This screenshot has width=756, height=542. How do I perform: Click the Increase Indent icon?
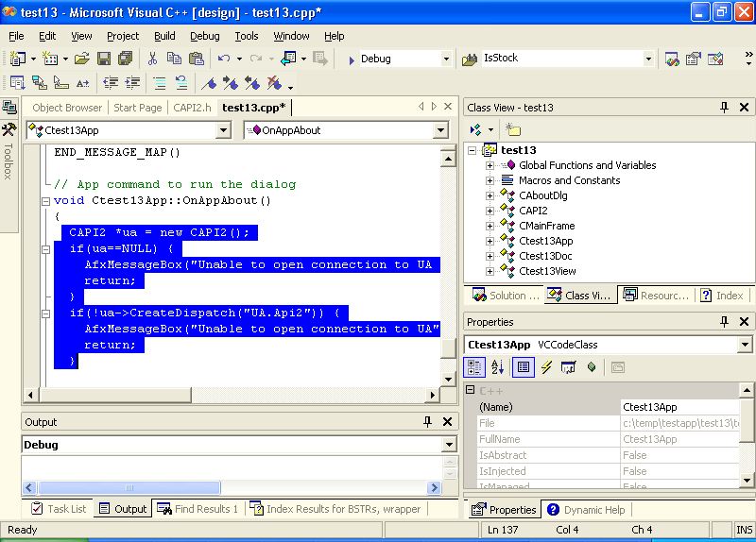(x=132, y=83)
